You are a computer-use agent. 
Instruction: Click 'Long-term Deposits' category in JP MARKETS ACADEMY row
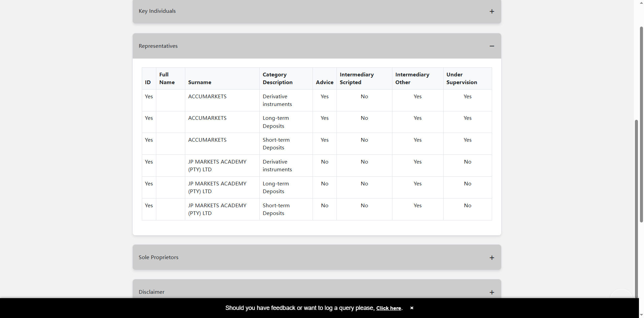(276, 187)
